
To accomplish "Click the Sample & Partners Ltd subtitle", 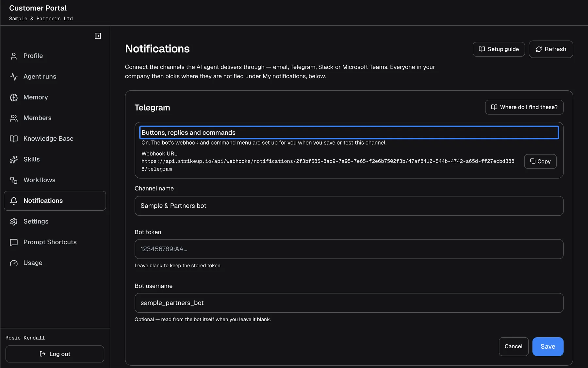I will (41, 19).
